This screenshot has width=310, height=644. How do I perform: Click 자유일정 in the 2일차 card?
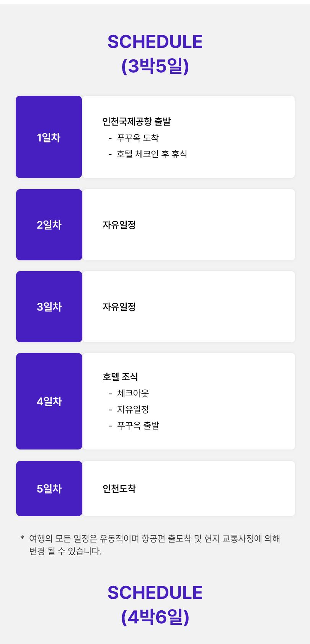tap(119, 225)
